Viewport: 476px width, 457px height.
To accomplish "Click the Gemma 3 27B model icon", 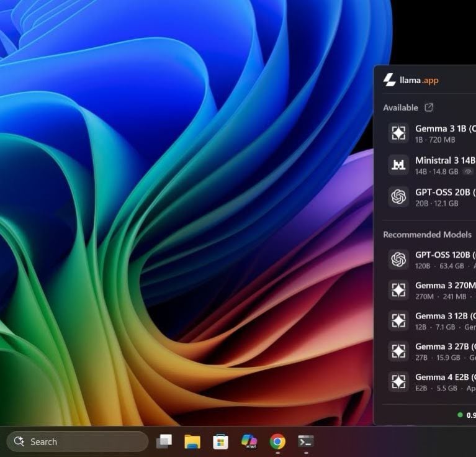I will click(x=398, y=351).
